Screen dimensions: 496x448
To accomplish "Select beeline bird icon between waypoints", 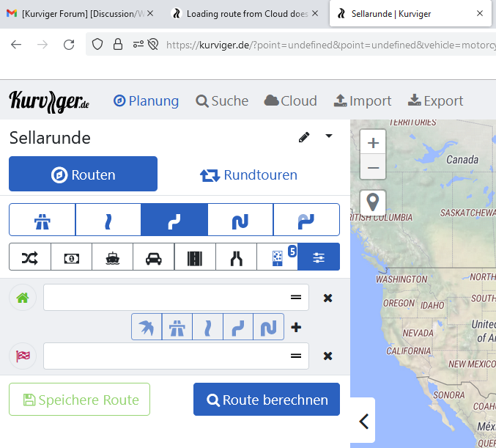I will point(147,327).
